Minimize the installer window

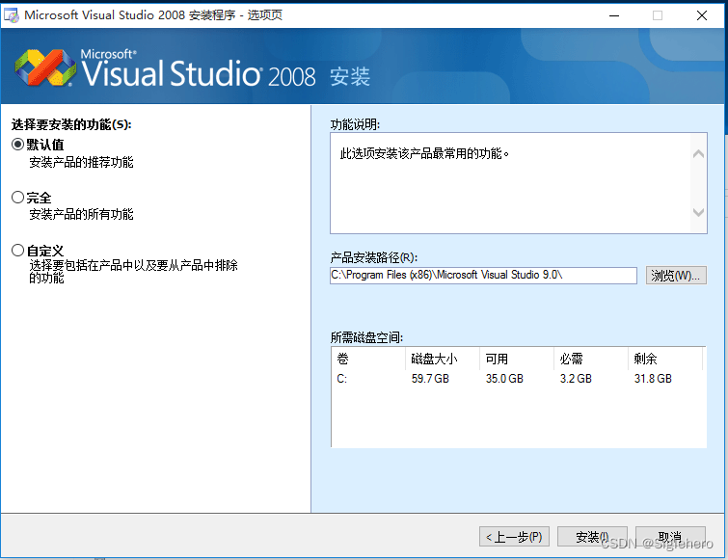(x=613, y=15)
